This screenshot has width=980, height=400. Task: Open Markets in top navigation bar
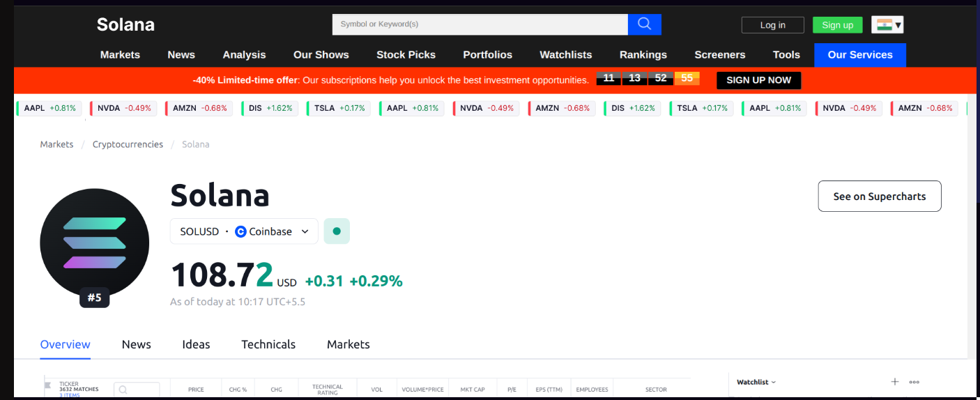pyautogui.click(x=120, y=54)
